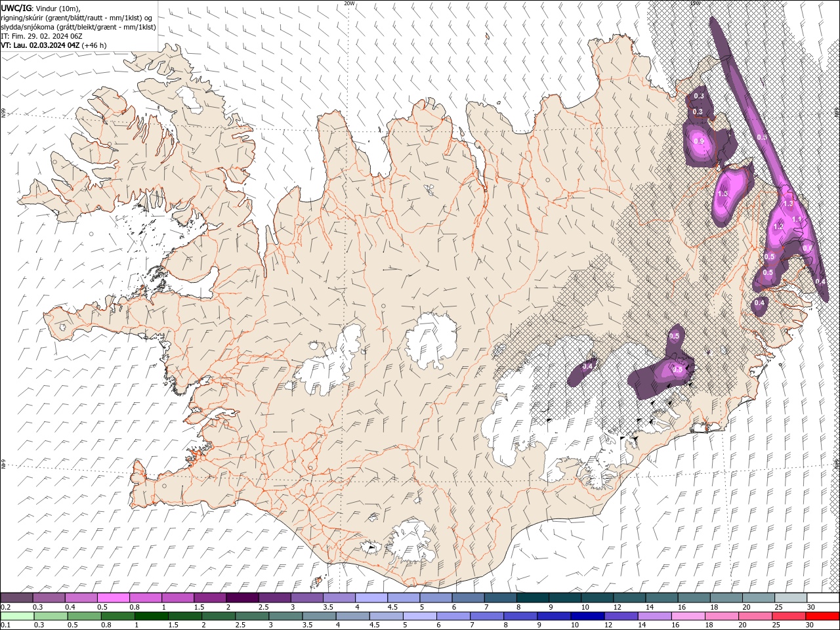Click the light lavender 4 swatch in upper legend

pyautogui.click(x=371, y=597)
